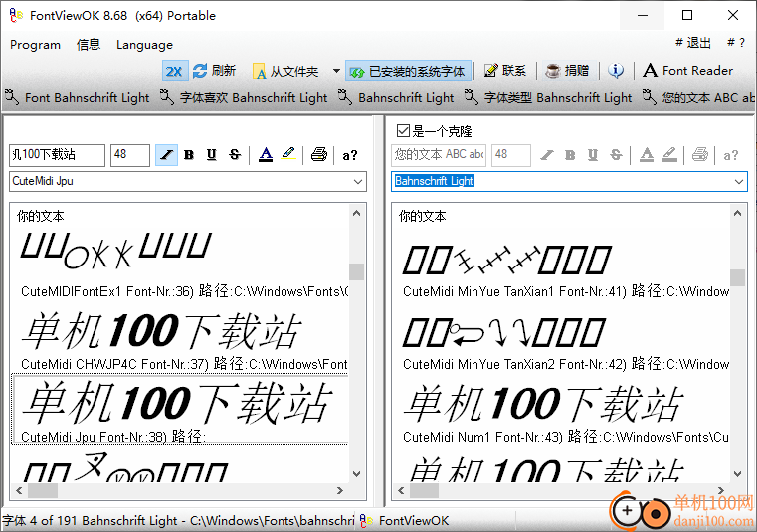The height and width of the screenshot is (532, 757).
Task: Open the Program menu
Action: (35, 45)
